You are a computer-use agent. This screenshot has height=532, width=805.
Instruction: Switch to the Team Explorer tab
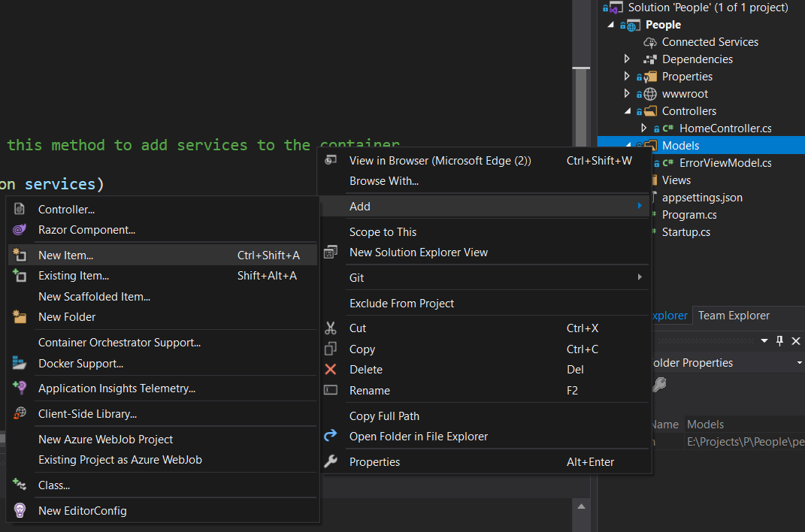coord(733,316)
